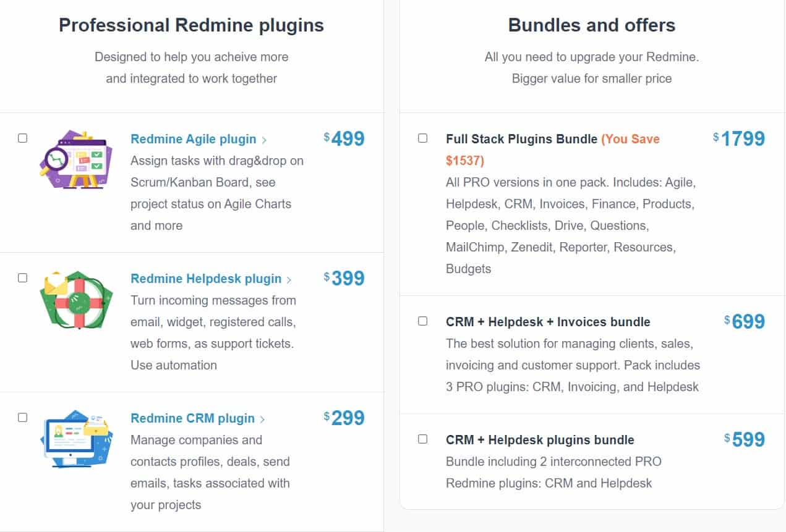Click the Bundles and offers heading
The image size is (786, 532).
(x=591, y=25)
